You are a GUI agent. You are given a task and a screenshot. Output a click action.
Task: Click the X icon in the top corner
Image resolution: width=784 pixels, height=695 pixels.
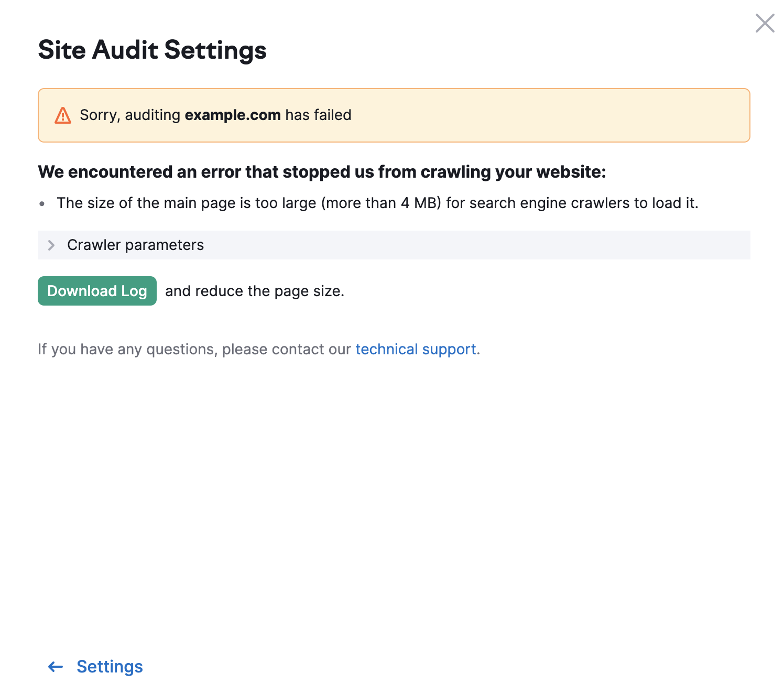tap(765, 23)
